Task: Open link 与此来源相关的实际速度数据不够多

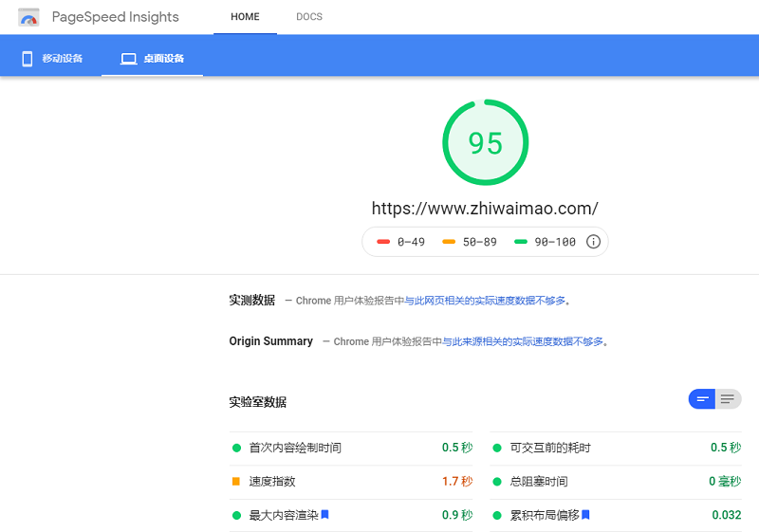Action: (523, 342)
